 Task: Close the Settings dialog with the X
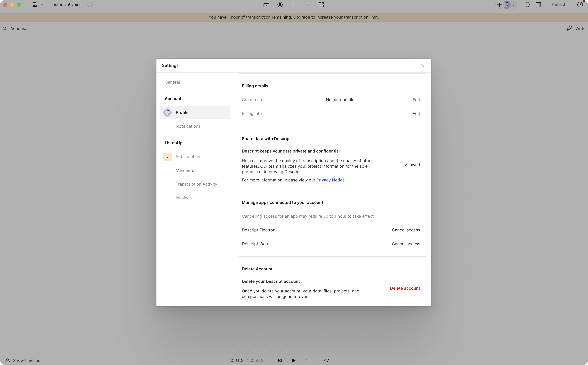423,66
